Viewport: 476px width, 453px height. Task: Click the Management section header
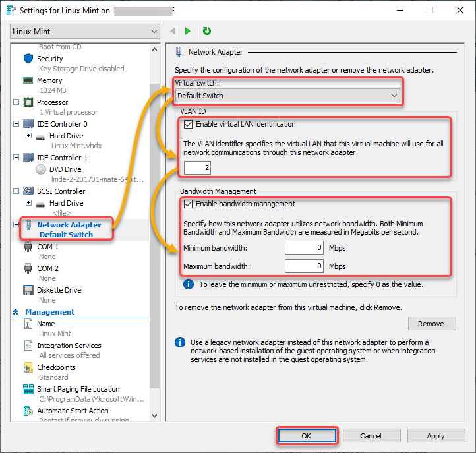[x=50, y=312]
